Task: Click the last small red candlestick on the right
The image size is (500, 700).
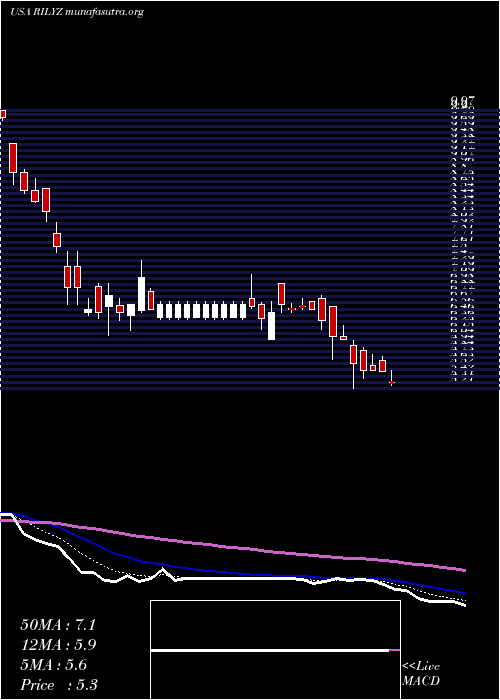Action: [392, 383]
